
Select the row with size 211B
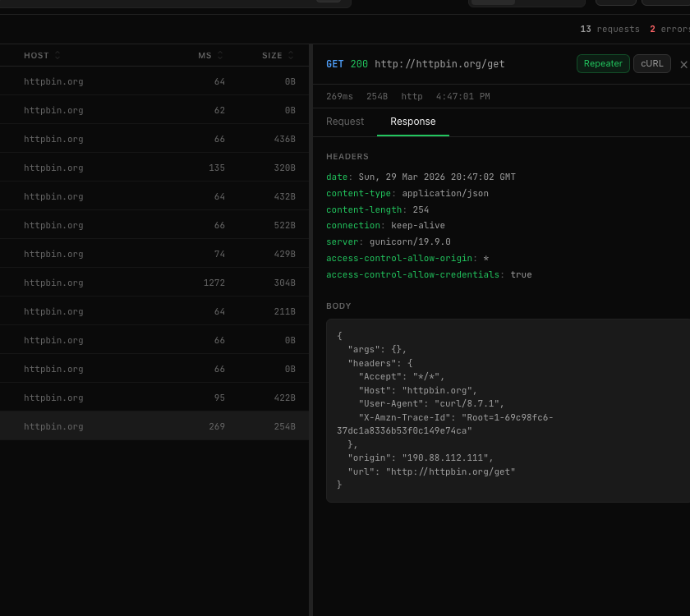click(x=154, y=311)
